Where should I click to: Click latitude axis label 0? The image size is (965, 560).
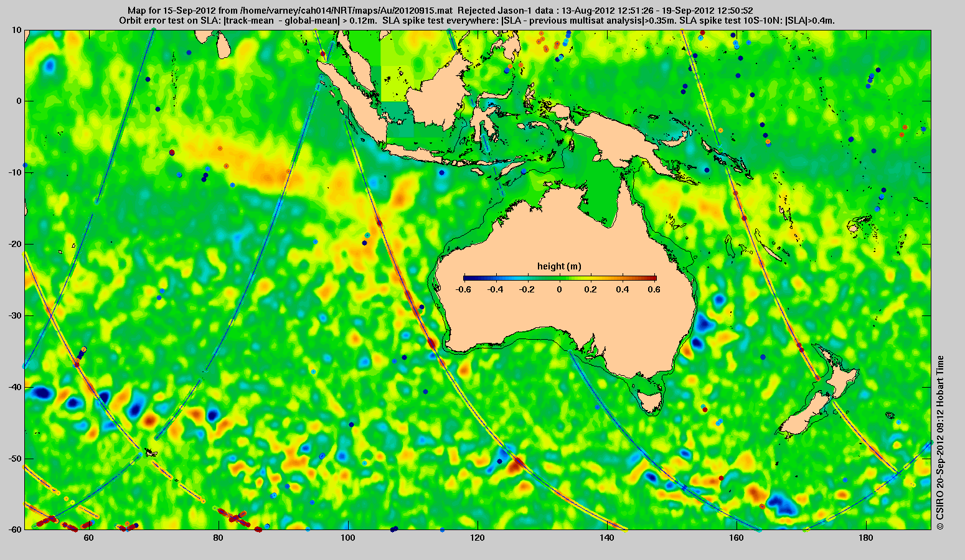[x=19, y=101]
